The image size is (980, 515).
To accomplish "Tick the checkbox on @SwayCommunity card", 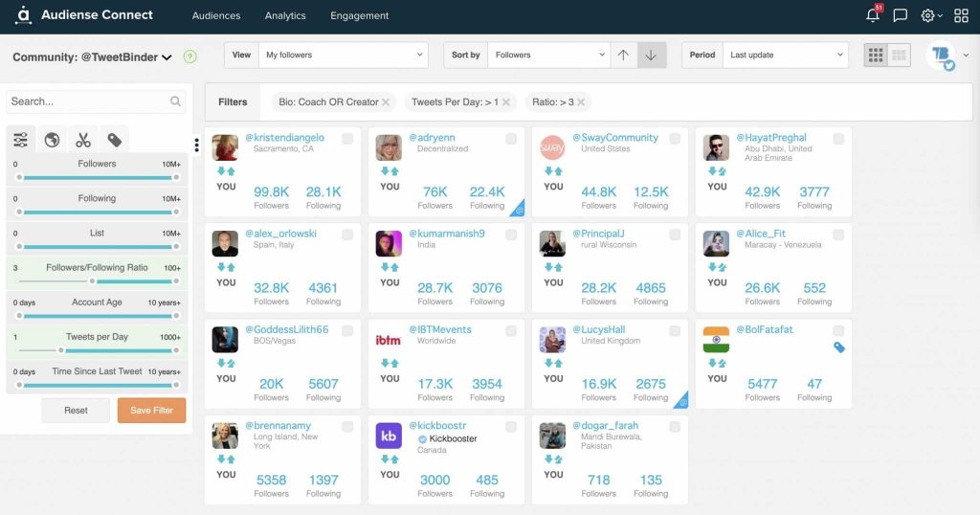I will point(675,139).
